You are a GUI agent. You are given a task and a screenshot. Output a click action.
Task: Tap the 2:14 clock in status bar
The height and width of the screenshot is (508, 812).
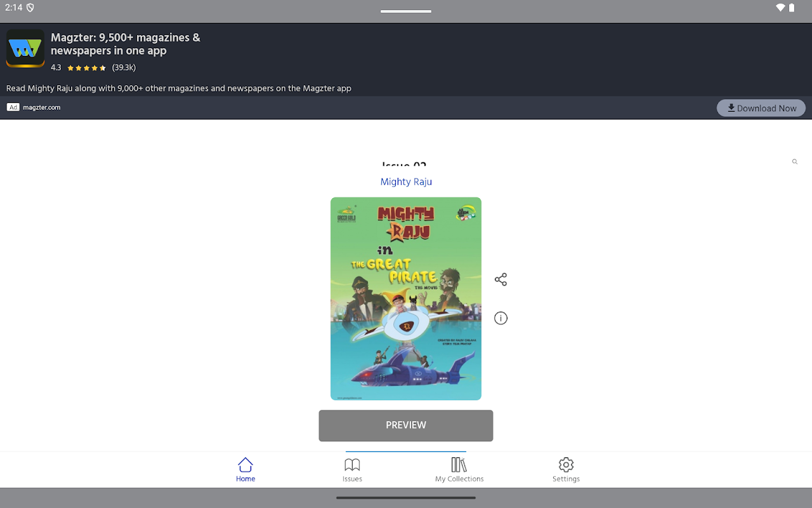click(13, 8)
